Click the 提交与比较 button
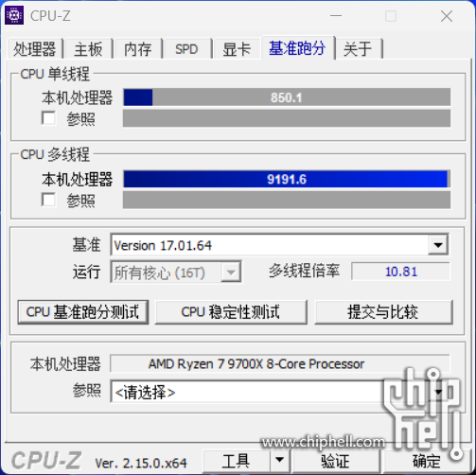The image size is (476, 475). 383,312
